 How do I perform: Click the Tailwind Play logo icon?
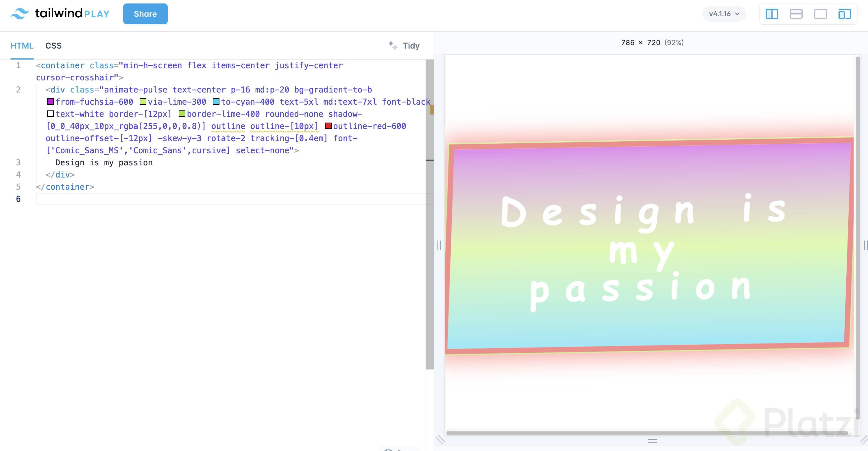pyautogui.click(x=20, y=14)
